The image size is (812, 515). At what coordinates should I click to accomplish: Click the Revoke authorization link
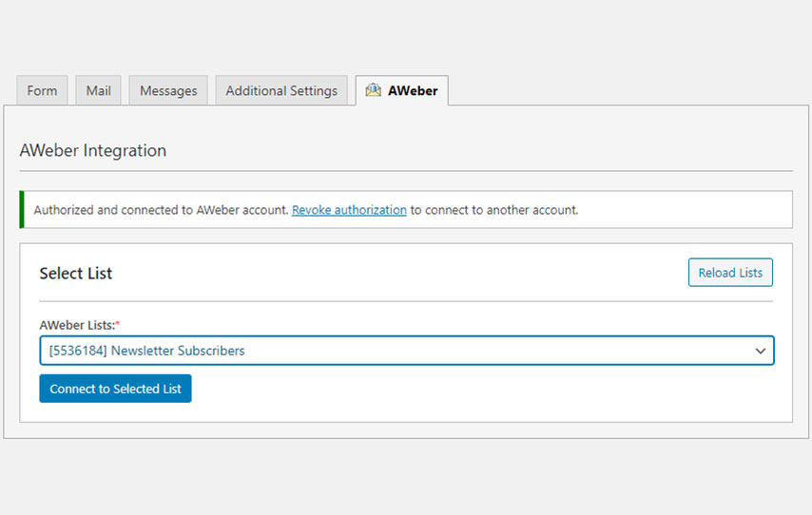(x=349, y=210)
